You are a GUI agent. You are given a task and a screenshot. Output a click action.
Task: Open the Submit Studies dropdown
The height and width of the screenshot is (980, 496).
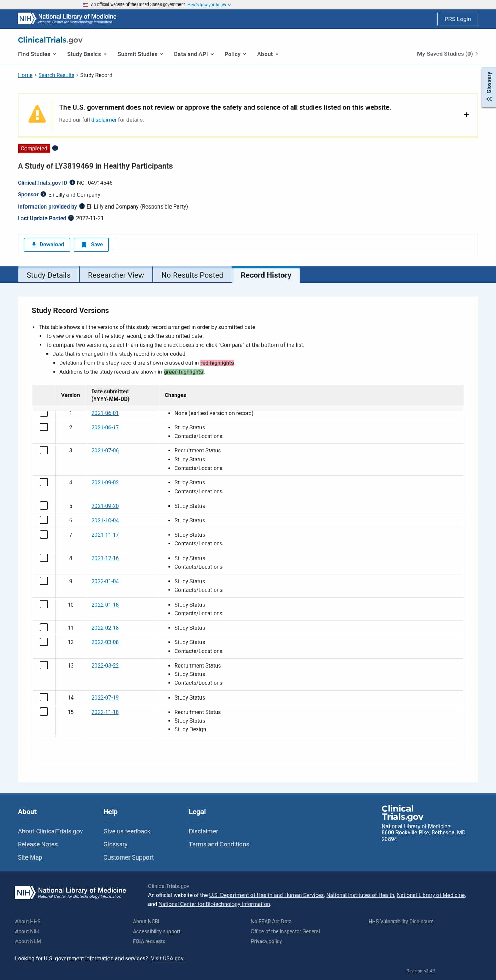[140, 54]
